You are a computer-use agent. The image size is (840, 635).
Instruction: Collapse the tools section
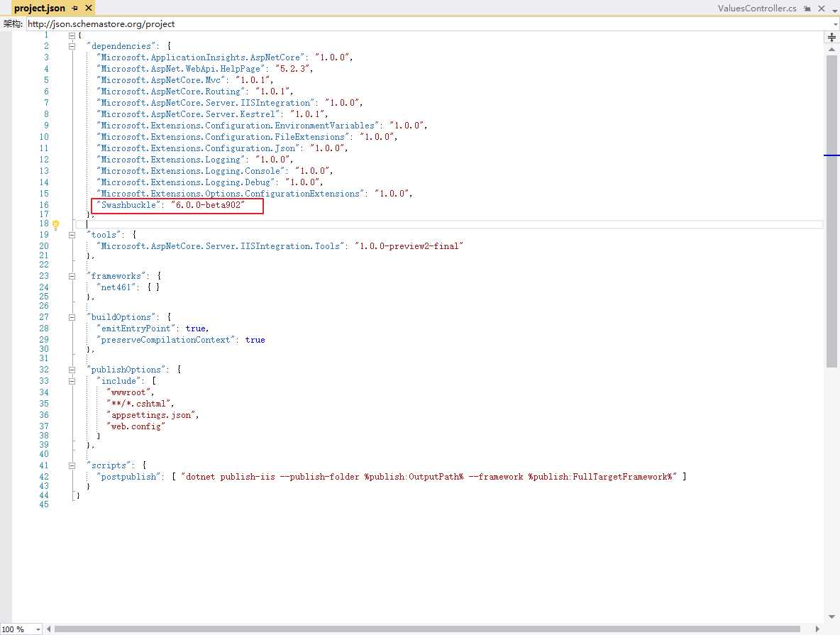tap(72, 235)
